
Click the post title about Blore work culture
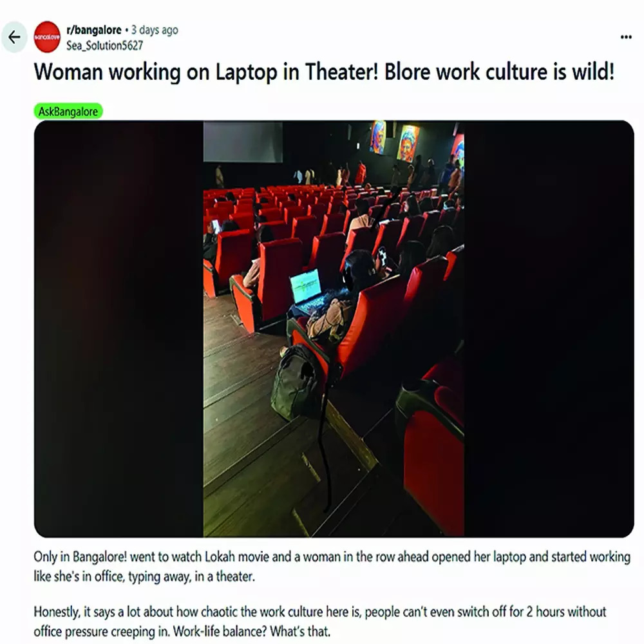click(x=324, y=72)
